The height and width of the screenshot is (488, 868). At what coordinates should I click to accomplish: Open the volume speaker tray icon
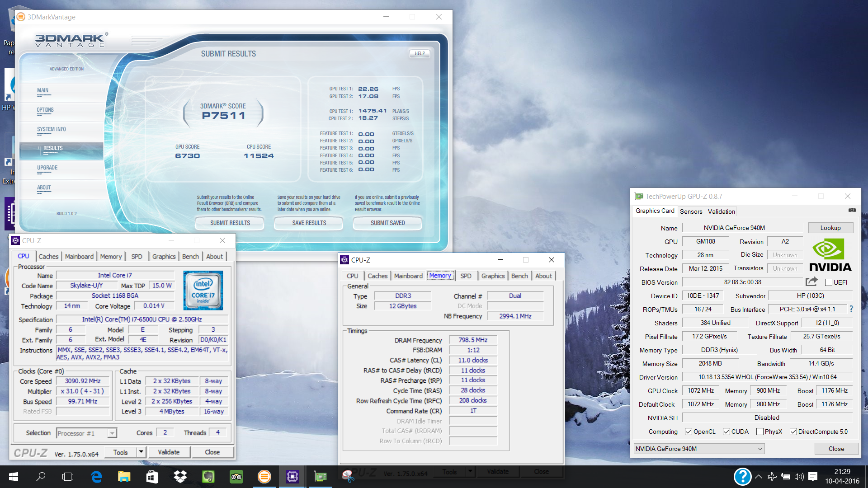[799, 477]
